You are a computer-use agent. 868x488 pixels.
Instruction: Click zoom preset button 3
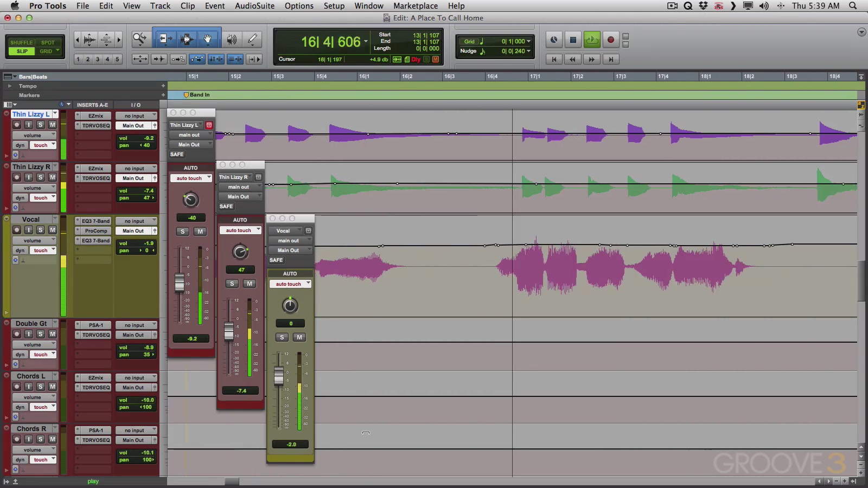tap(98, 59)
